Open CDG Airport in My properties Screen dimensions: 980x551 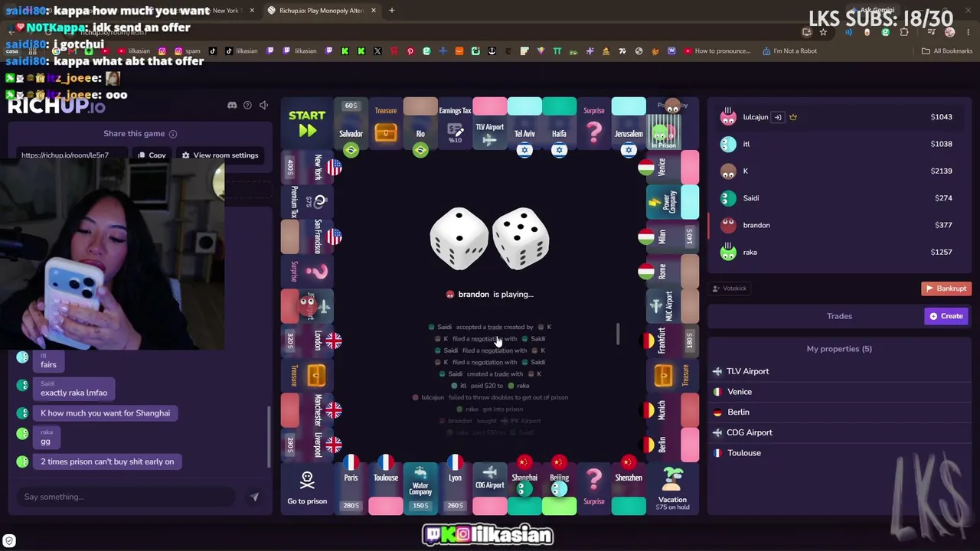coord(839,432)
